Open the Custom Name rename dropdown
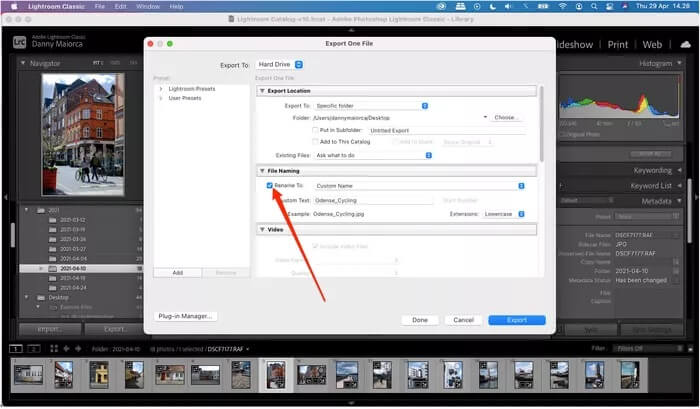The height and width of the screenshot is (409, 700). pyautogui.click(x=419, y=186)
